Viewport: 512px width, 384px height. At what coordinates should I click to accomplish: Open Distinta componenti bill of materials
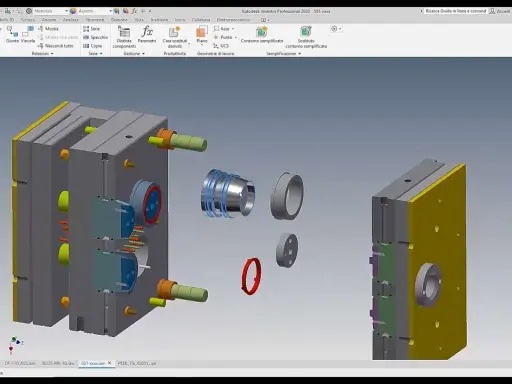(124, 37)
